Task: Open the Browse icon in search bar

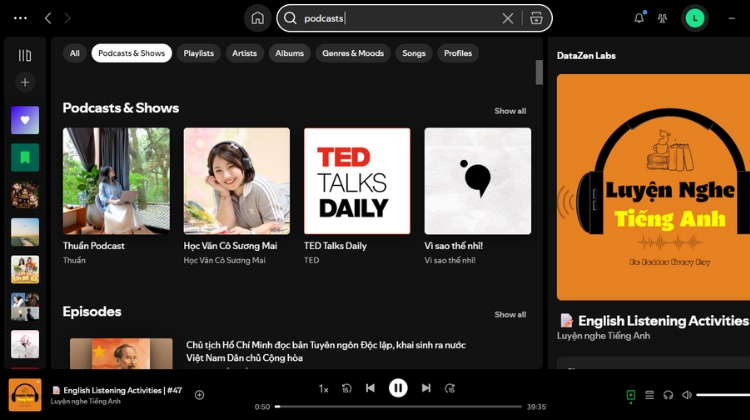Action: 536,18
